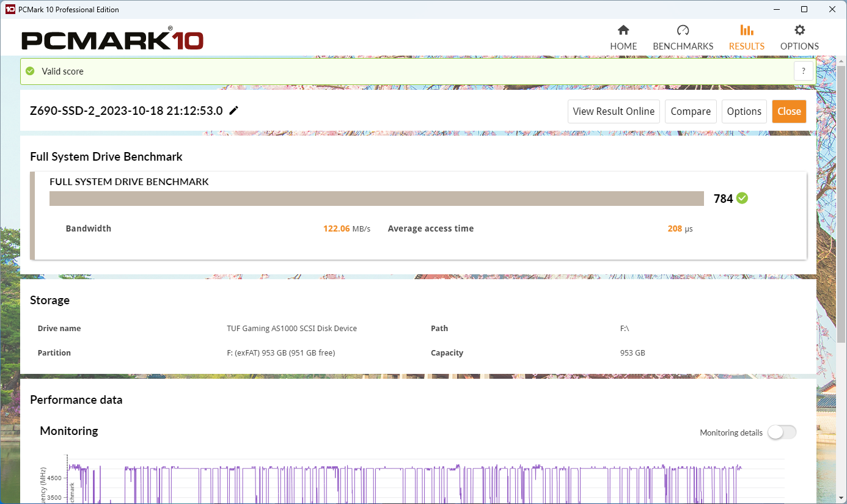Click the FULL SYSTEM DRIVE BENCHMARK card title
This screenshot has height=504, width=847.
click(129, 182)
